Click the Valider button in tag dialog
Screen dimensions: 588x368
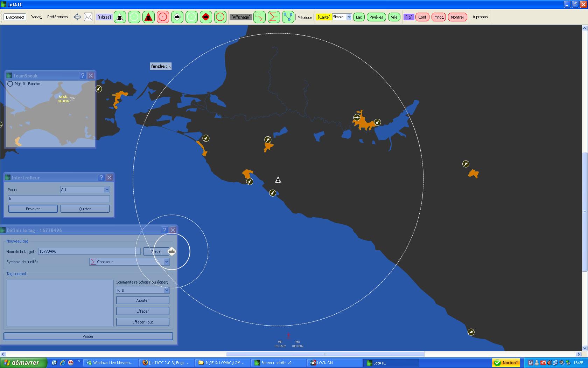(88, 336)
